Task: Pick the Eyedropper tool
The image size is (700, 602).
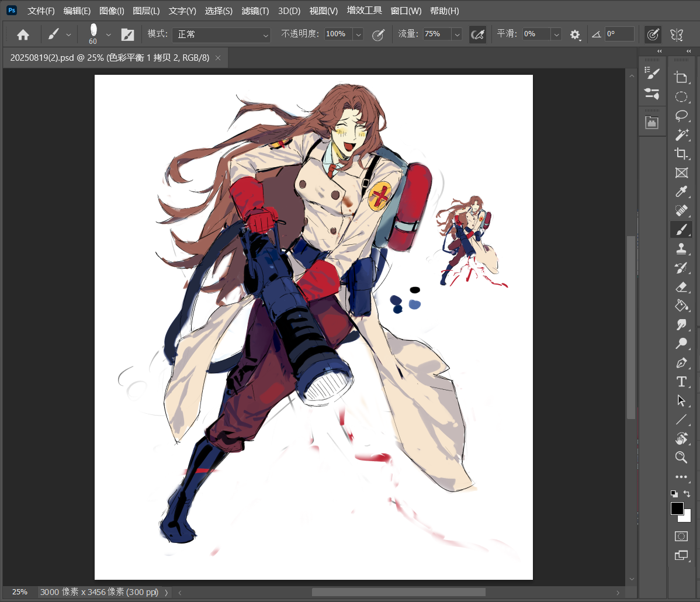Action: click(x=681, y=191)
